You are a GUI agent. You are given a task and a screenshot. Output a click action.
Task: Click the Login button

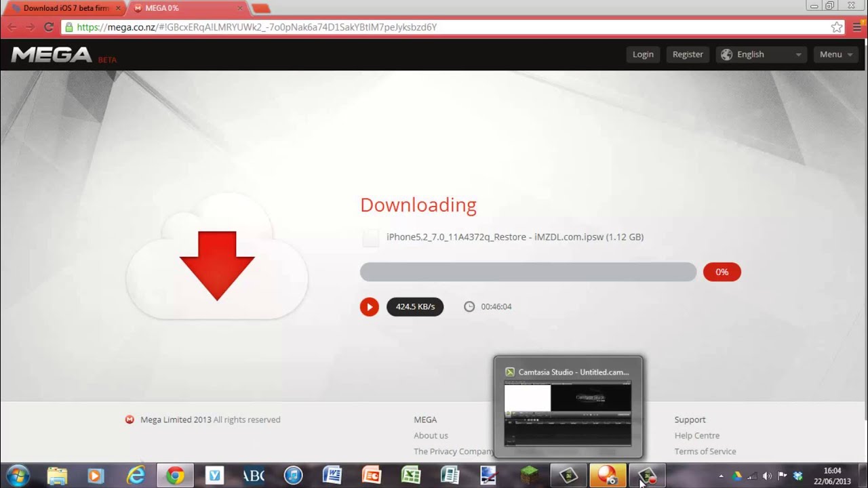[x=643, y=54]
